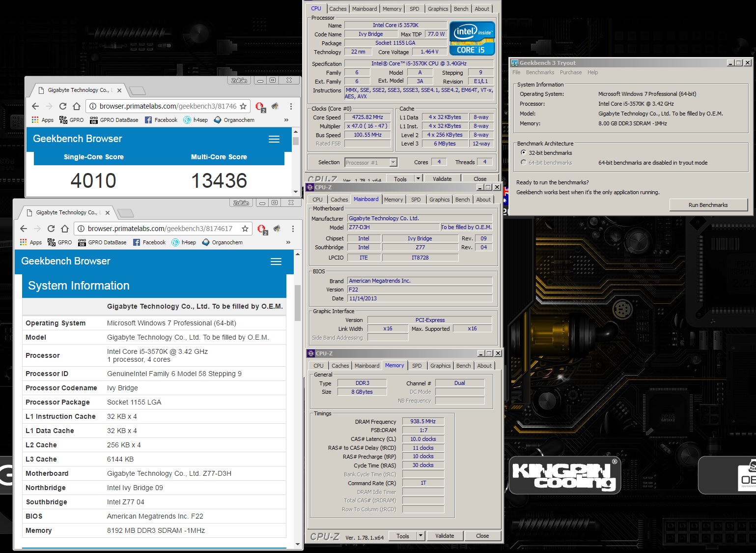Open the Benchmarks menu in Geekbench 3 Tryout

coord(540,72)
